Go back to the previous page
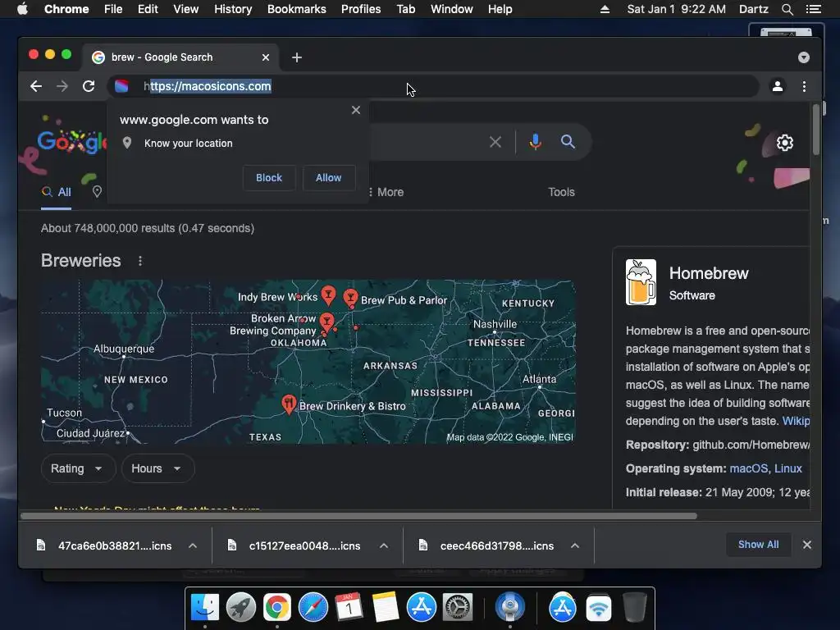The width and height of the screenshot is (840, 630). pos(36,86)
